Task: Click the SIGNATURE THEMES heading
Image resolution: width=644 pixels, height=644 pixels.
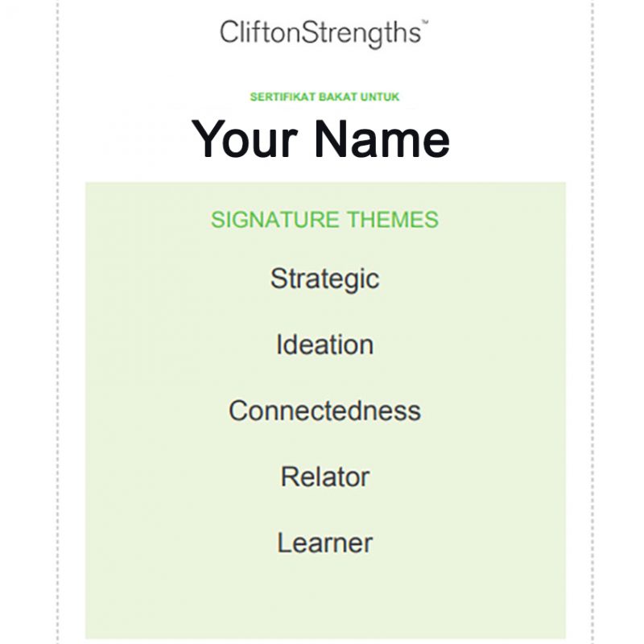Action: tap(324, 220)
